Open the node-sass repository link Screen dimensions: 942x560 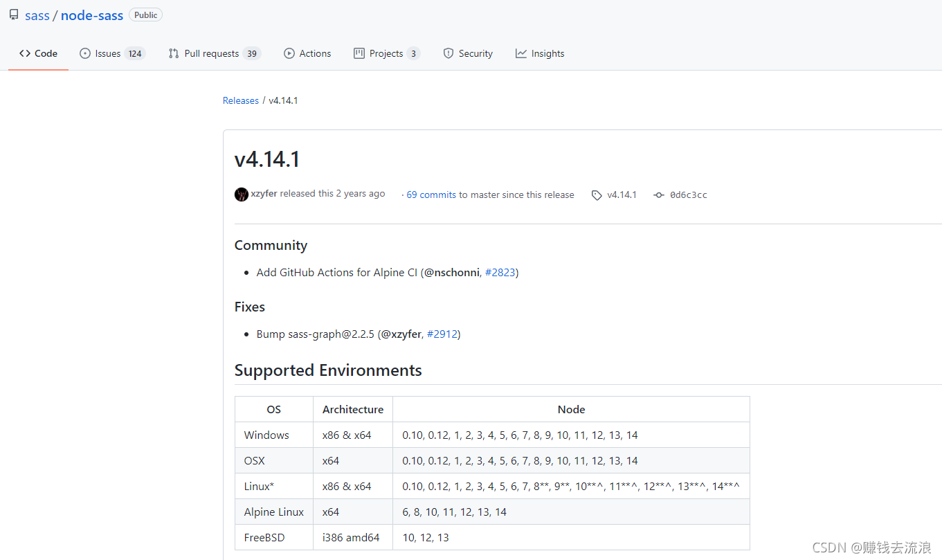[x=92, y=15]
